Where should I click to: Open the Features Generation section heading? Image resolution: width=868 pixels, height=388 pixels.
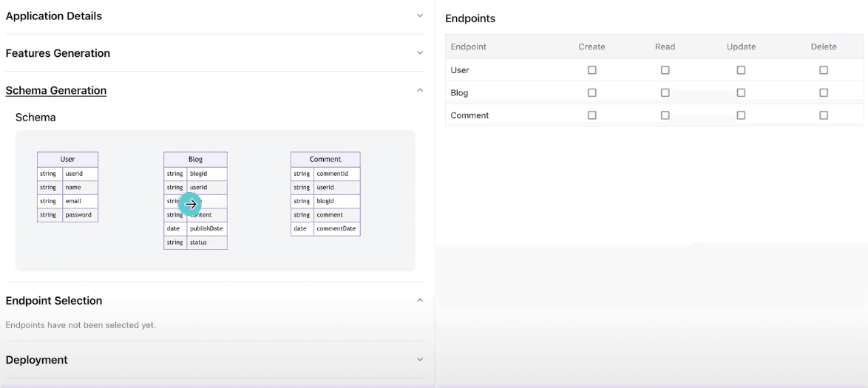(58, 53)
